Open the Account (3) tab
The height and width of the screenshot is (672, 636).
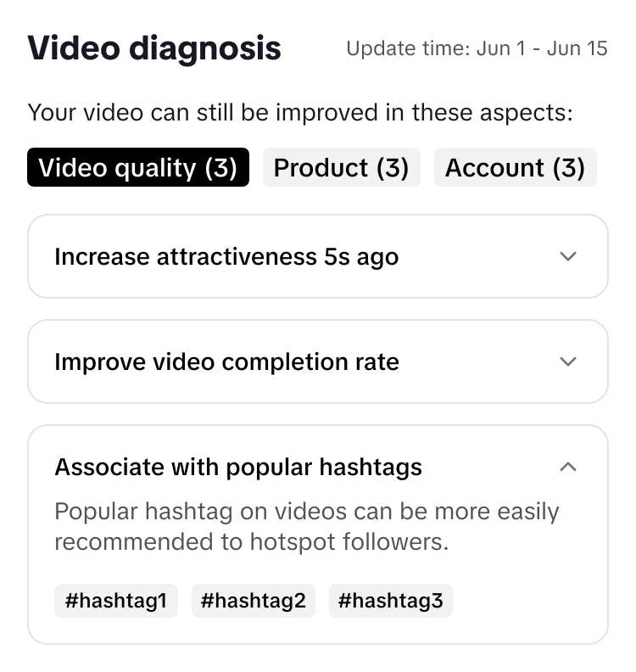(515, 167)
